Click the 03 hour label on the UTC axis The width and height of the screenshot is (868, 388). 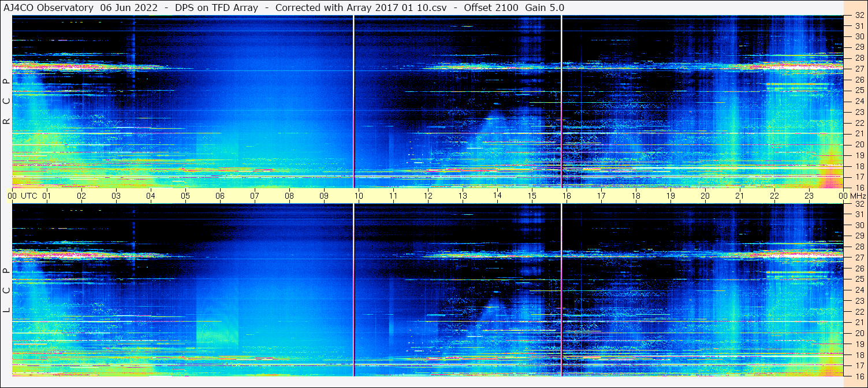116,196
